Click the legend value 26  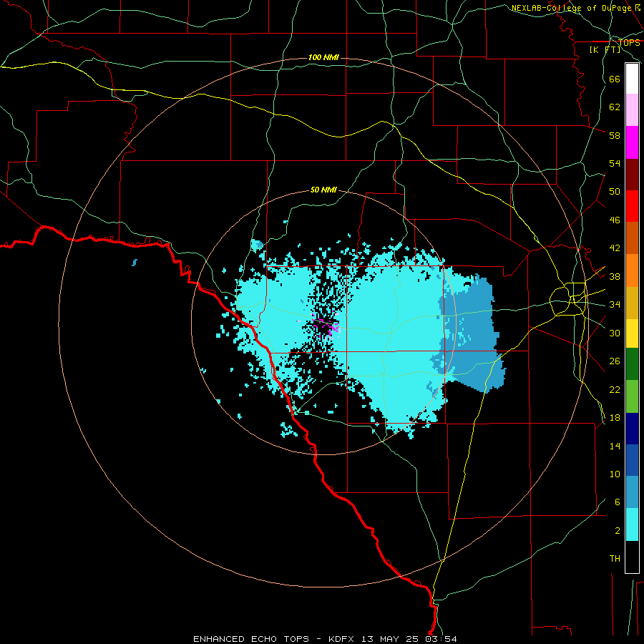tap(615, 361)
